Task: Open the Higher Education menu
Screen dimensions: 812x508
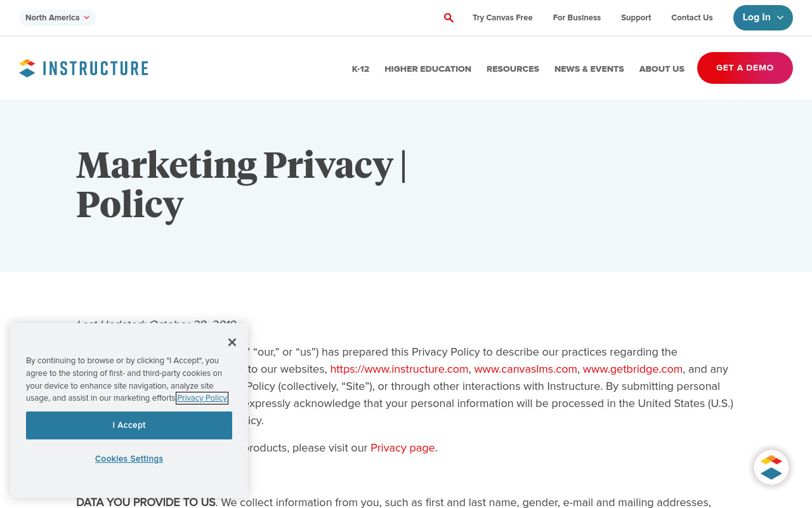Action: [x=428, y=69]
